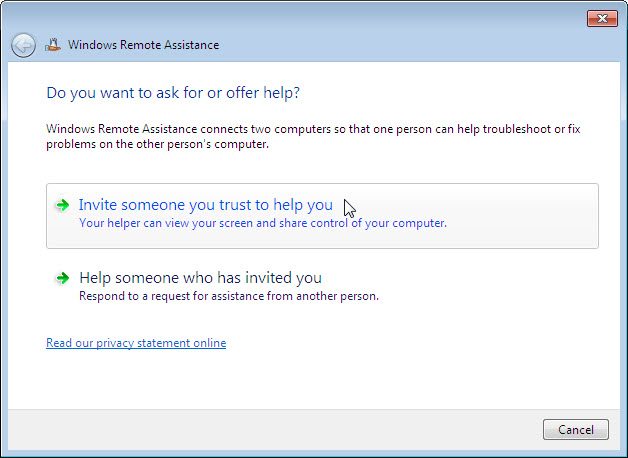Select Invite someone you trust to help you
628x458 pixels.
[322, 216]
